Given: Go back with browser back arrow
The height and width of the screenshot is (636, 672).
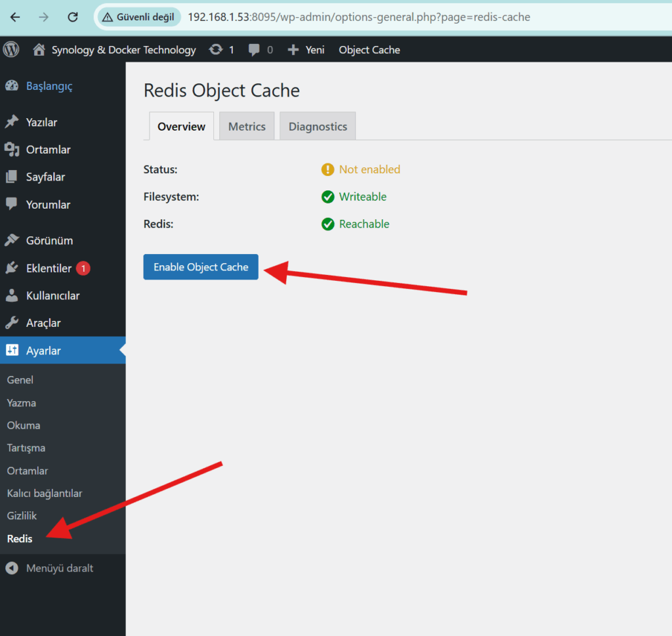Looking at the screenshot, I should [x=15, y=17].
